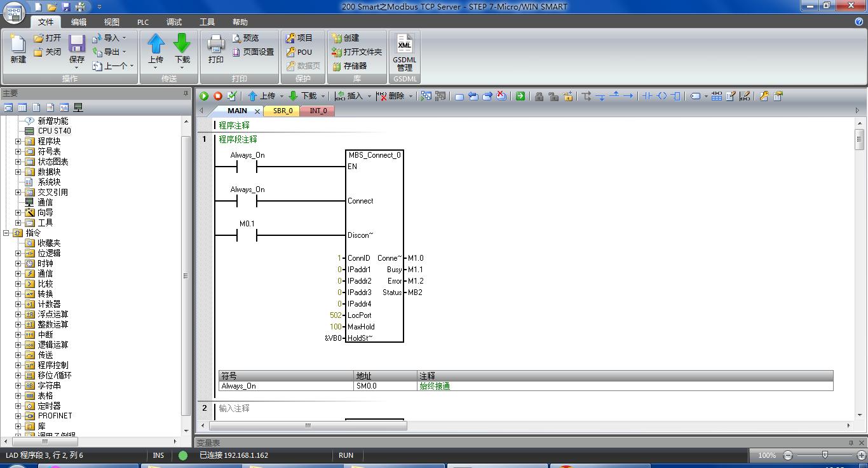Click the editor horizontal scrollbar thumb
This screenshot has width=868, height=468.
(308, 426)
